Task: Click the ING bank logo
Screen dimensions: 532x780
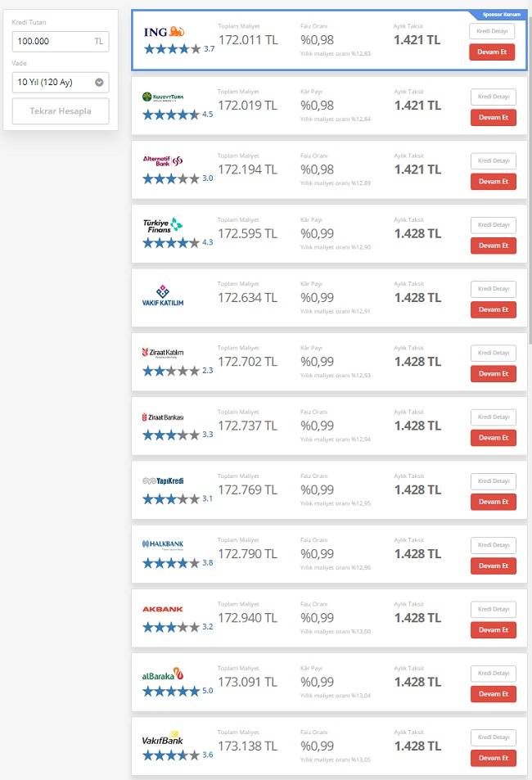Action: pos(164,32)
